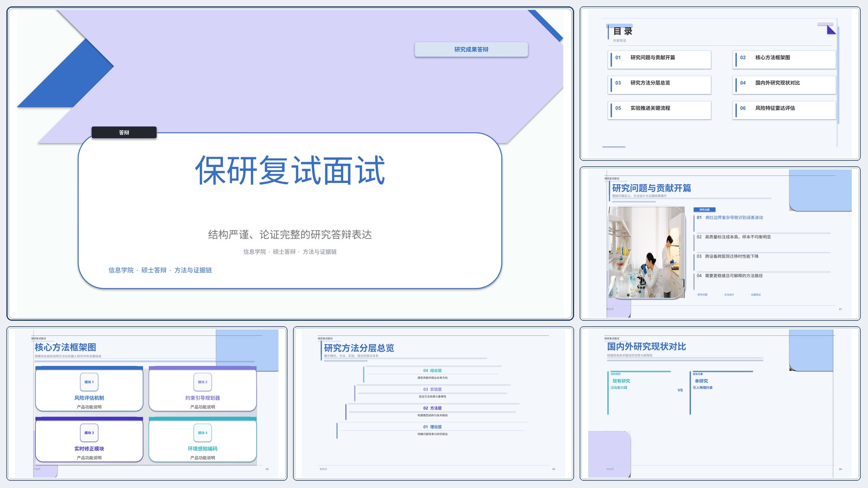Click contents entry 02 核心方法框架图

pos(784,59)
